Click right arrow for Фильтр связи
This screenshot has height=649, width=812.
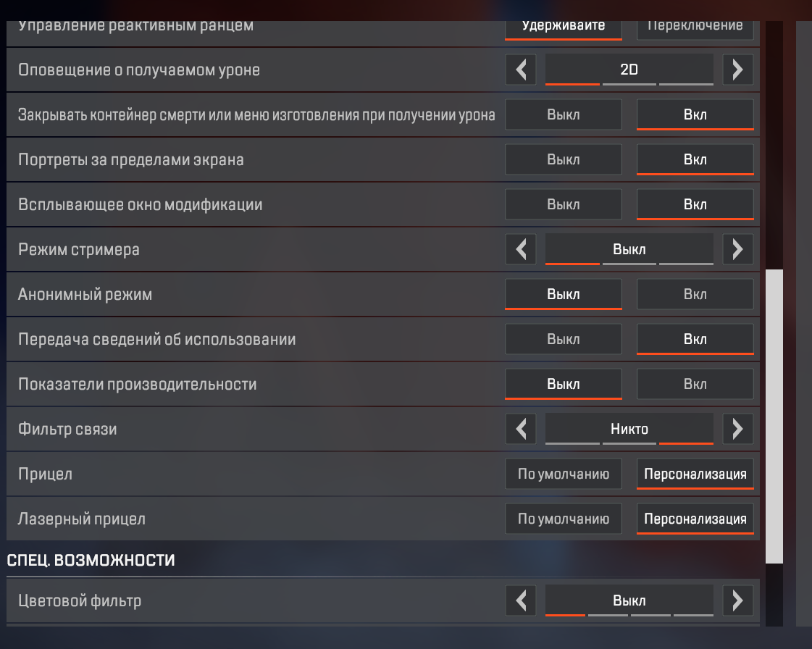click(x=737, y=430)
